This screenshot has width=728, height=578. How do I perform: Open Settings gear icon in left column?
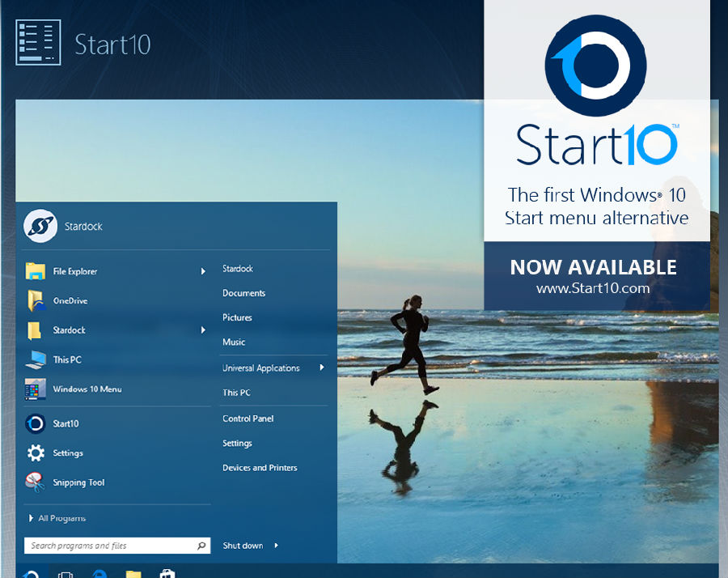click(x=36, y=453)
